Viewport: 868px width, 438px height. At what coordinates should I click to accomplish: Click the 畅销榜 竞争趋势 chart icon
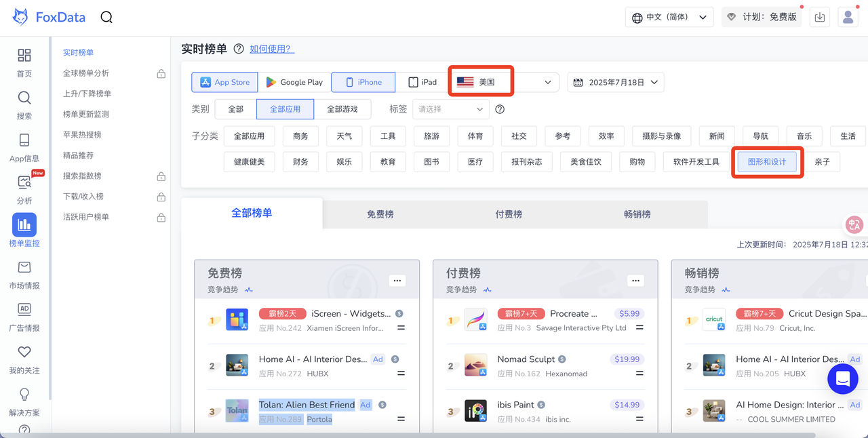pos(726,290)
